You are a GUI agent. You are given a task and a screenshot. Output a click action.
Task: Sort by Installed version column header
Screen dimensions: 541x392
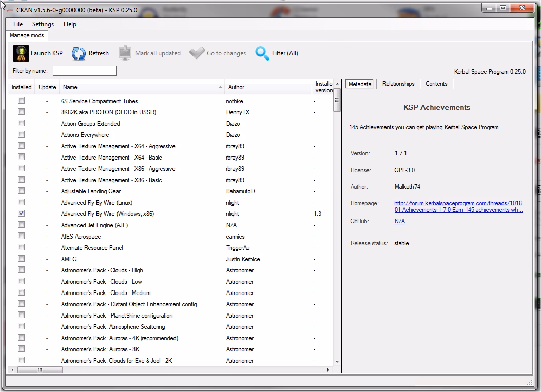click(323, 87)
